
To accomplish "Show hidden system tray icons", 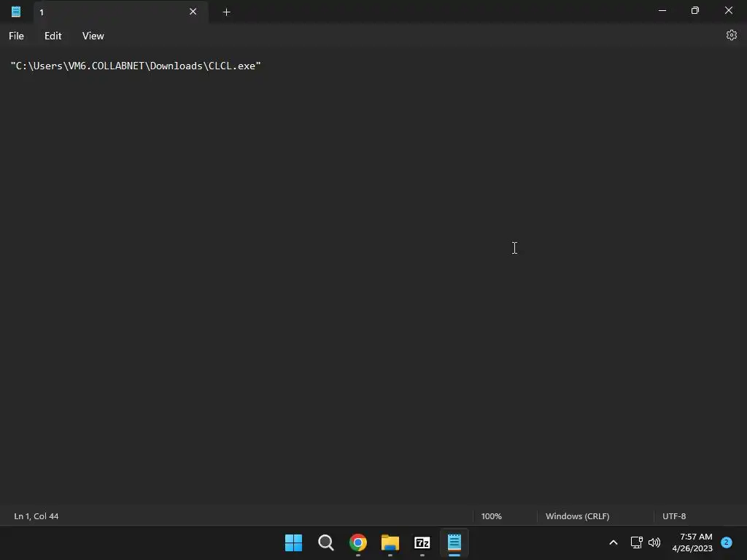I will [614, 542].
